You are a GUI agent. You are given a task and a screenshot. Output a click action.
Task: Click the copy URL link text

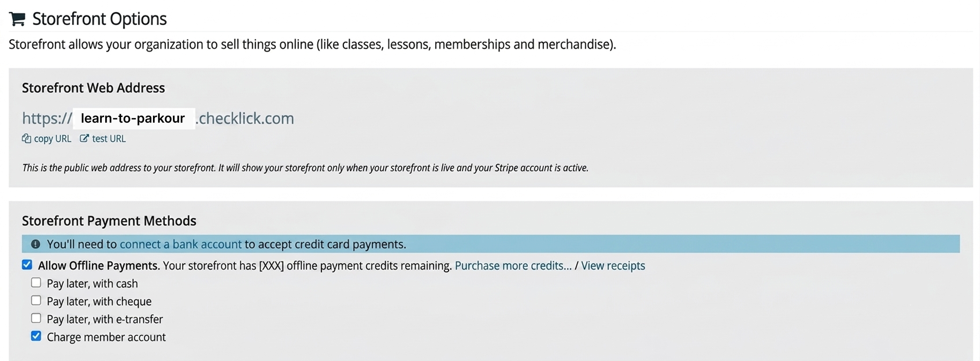click(52, 139)
